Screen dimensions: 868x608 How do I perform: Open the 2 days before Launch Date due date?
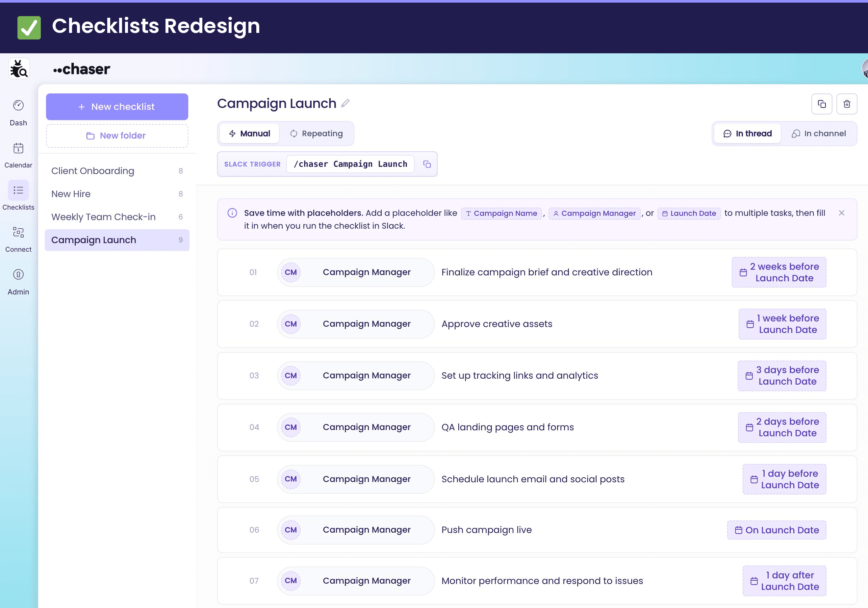pos(782,427)
